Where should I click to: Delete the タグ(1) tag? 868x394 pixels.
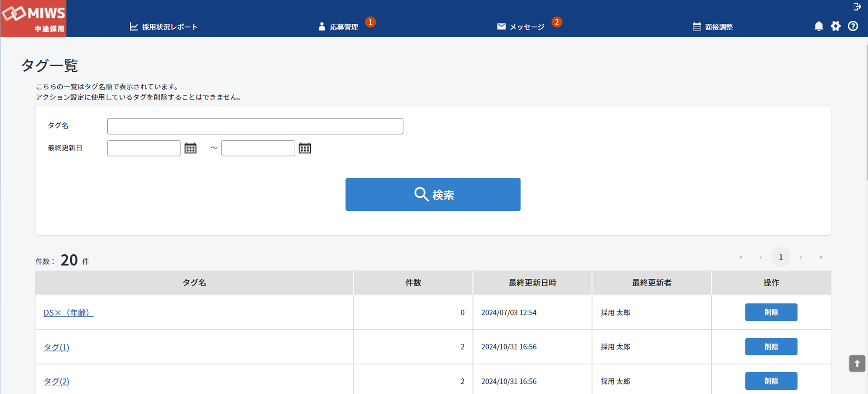coord(771,347)
